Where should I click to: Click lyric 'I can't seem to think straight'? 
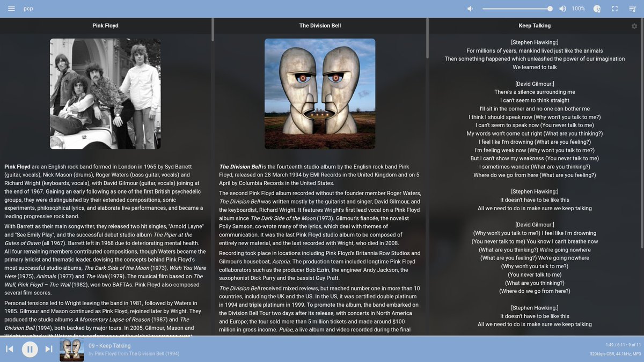click(535, 100)
